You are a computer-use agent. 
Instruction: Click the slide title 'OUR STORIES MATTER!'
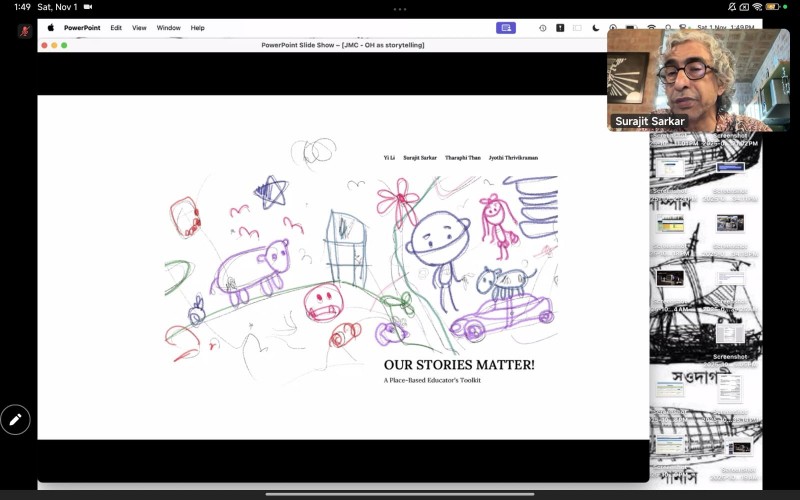[x=458, y=365]
